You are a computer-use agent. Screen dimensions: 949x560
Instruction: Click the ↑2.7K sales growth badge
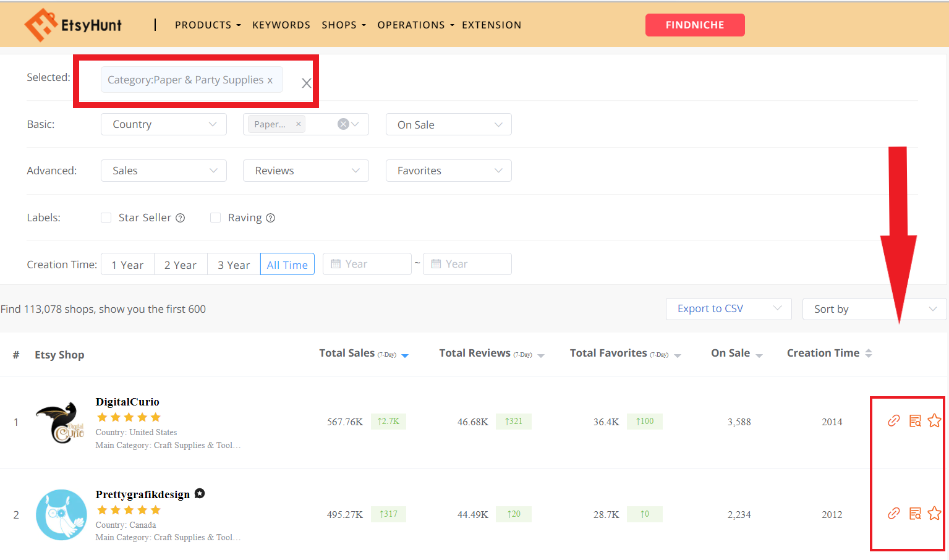coord(388,422)
